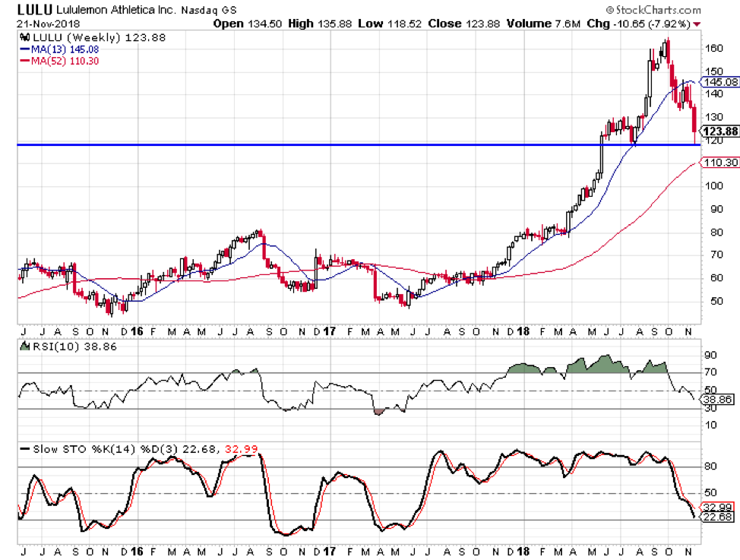This screenshot has width=740, height=560.
Task: Click the 110.30 tag on price axis
Action: [719, 163]
